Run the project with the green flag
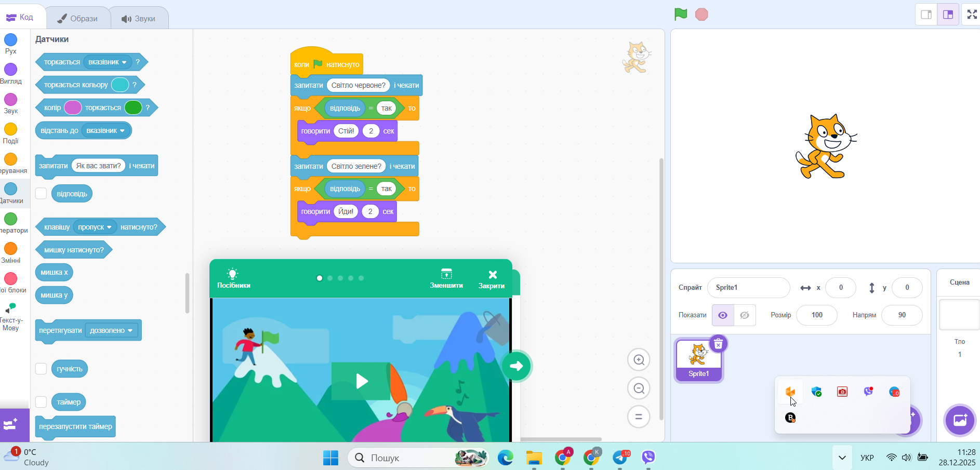Image resolution: width=980 pixels, height=470 pixels. (x=681, y=15)
